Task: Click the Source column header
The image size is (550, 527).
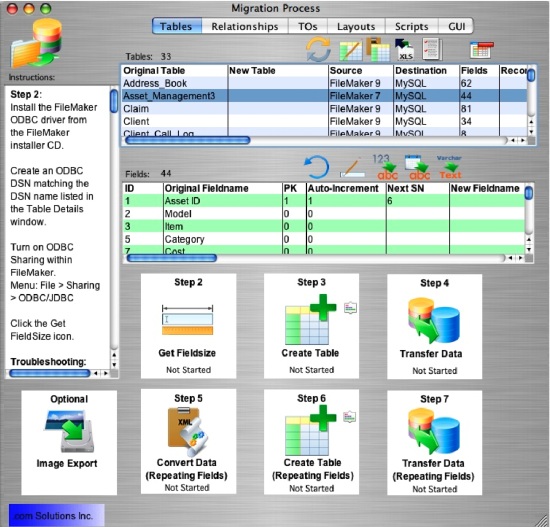Action: [361, 71]
